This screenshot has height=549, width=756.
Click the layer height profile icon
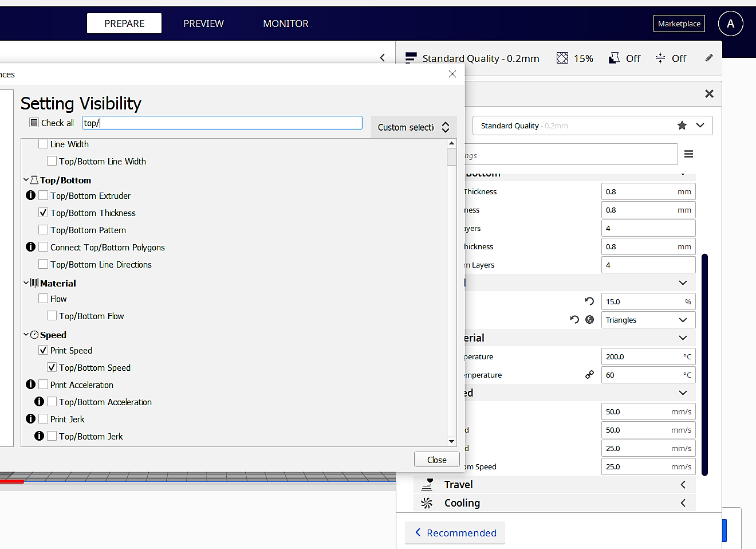pyautogui.click(x=411, y=58)
